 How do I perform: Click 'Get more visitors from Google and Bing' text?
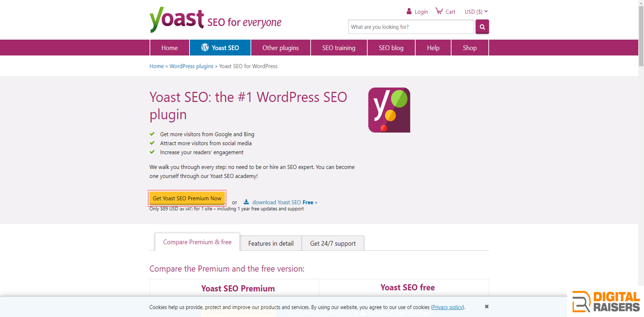point(207,134)
